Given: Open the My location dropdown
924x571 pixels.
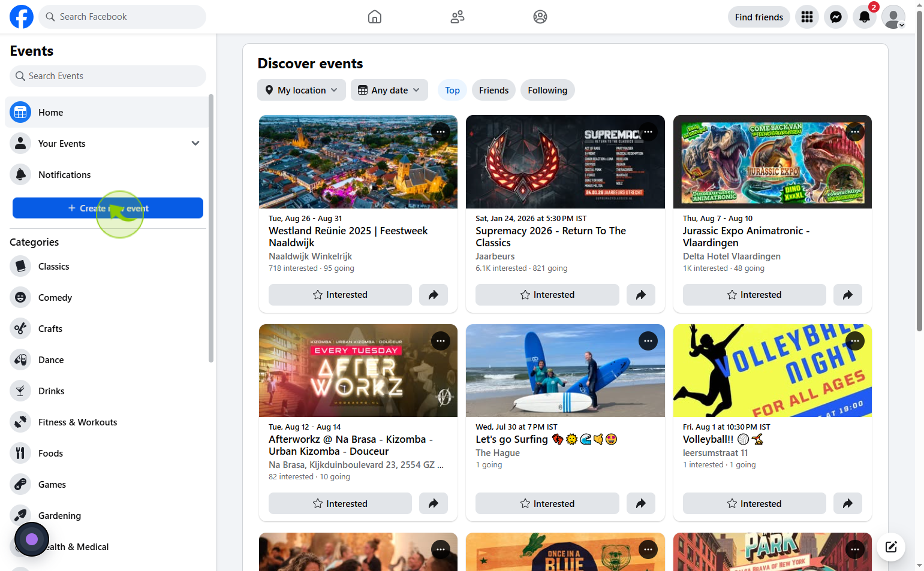Looking at the screenshot, I should (x=302, y=90).
